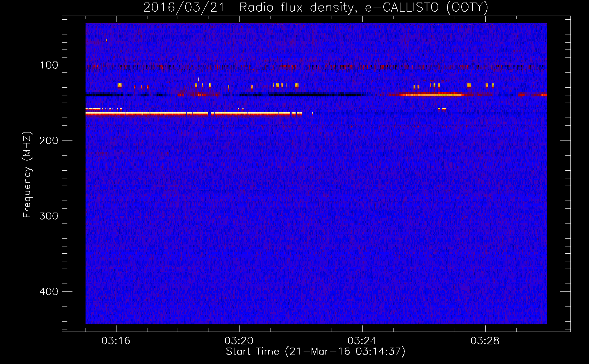
Task: Click the "100" frequency tick label
Action: pyautogui.click(x=49, y=65)
